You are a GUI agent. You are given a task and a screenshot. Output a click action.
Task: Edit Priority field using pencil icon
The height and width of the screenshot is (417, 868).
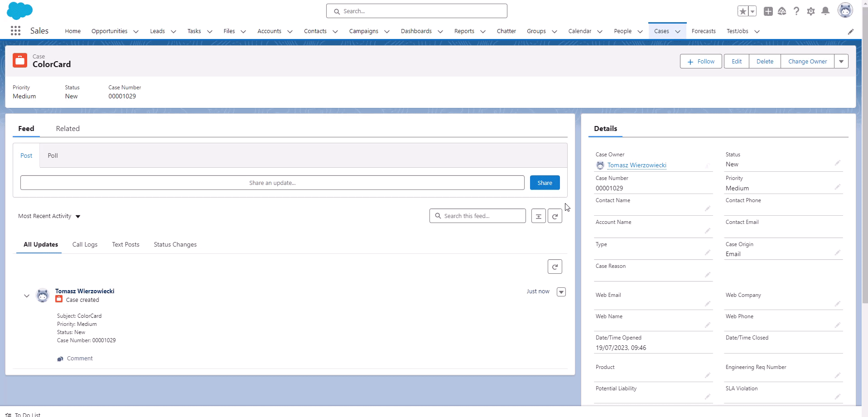coord(837,187)
